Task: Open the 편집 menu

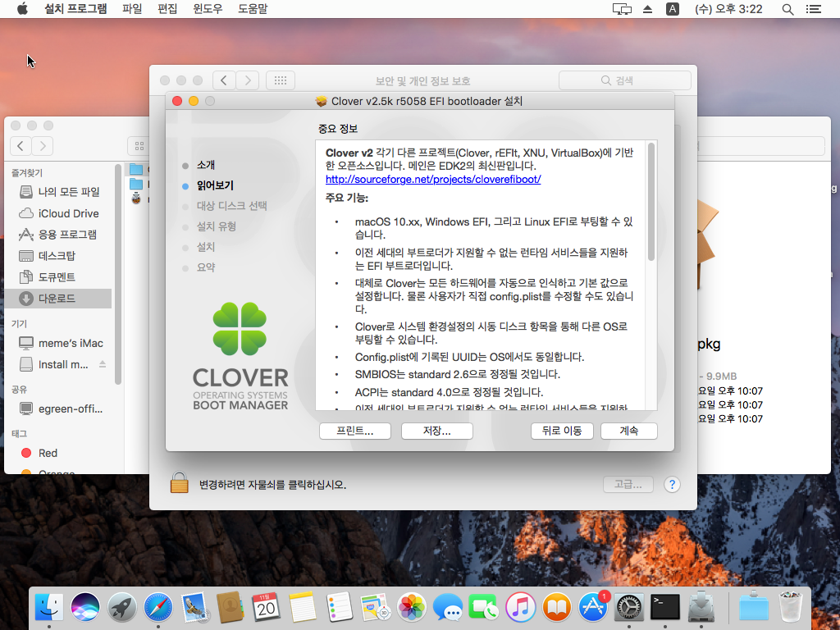Action: 167,8
